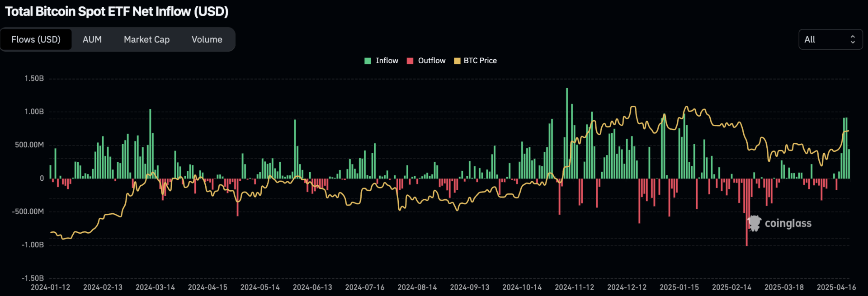Screen dimensions: 868x296
Task: Click the green Inflow legend swatch
Action: pyautogui.click(x=368, y=61)
